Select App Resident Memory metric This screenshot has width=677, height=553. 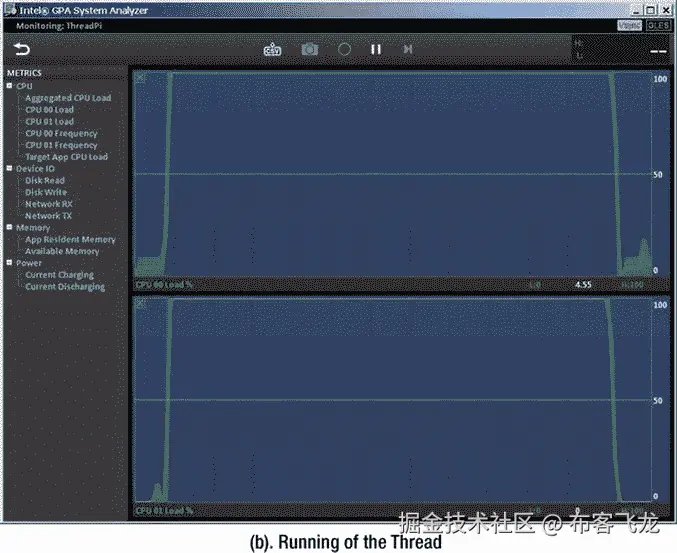click(x=70, y=239)
